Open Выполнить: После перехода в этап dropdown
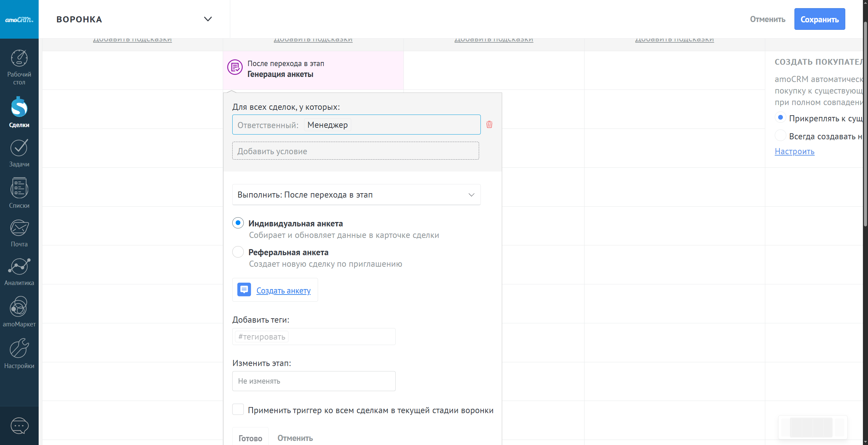Image resolution: width=868 pixels, height=445 pixels. 356,195
